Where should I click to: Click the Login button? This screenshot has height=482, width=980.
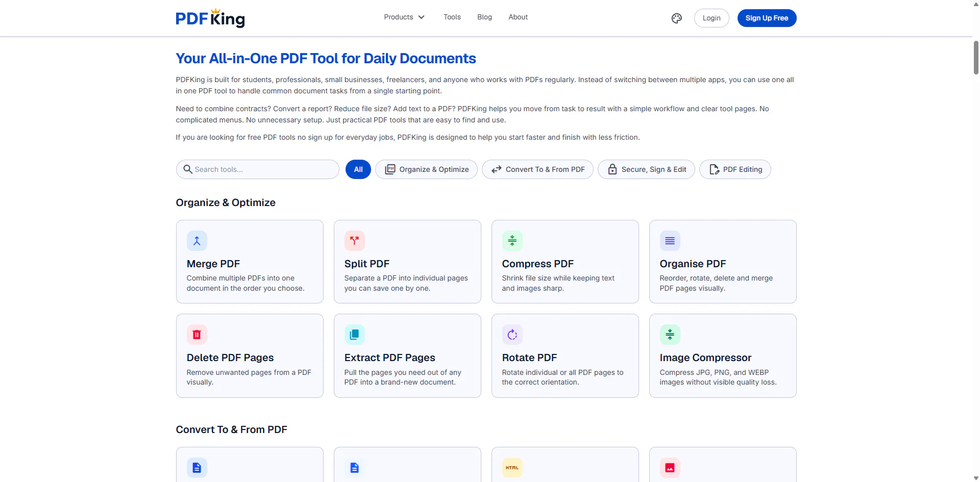tap(712, 18)
